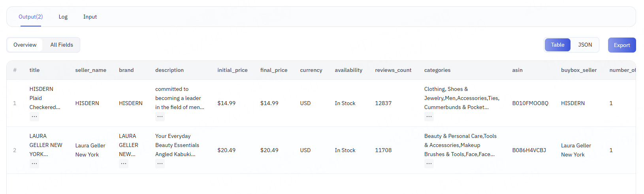
Task: Click the initial_price column header
Action: click(232, 70)
